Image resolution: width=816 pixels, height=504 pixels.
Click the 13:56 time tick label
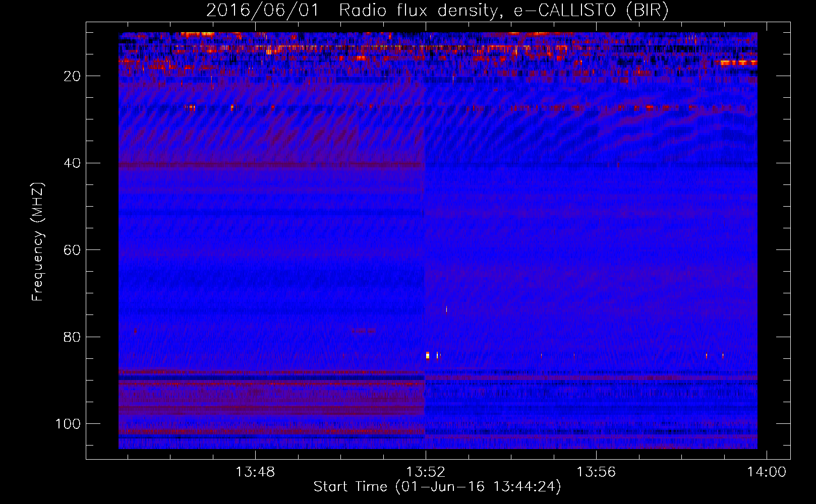[596, 472]
